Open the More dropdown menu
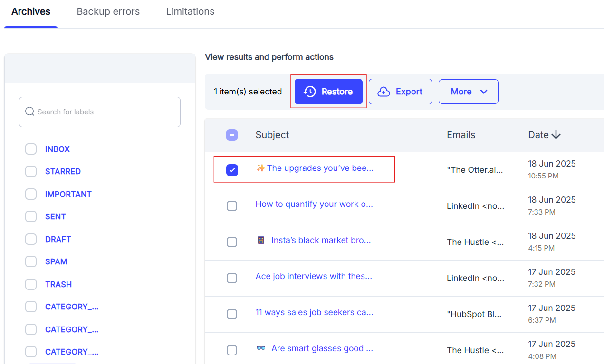This screenshot has width=604, height=364. [x=468, y=92]
